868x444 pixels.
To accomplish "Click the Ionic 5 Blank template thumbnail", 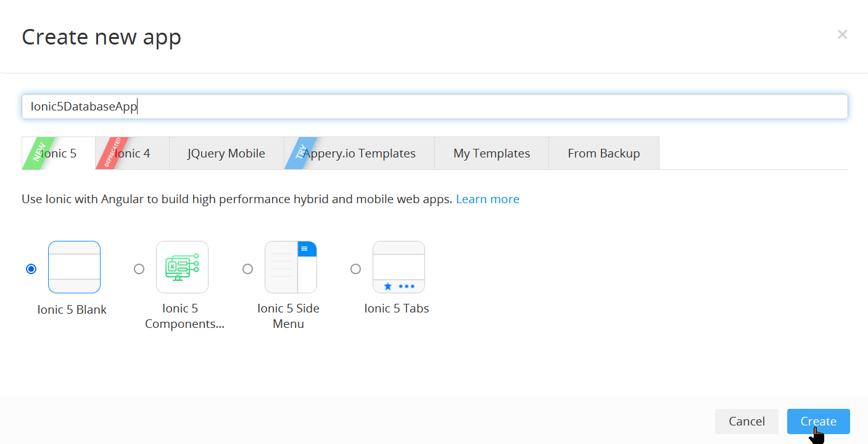I will tap(74, 267).
